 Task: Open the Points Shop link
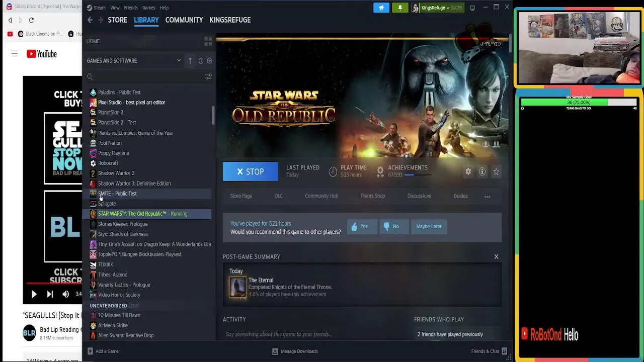click(373, 196)
